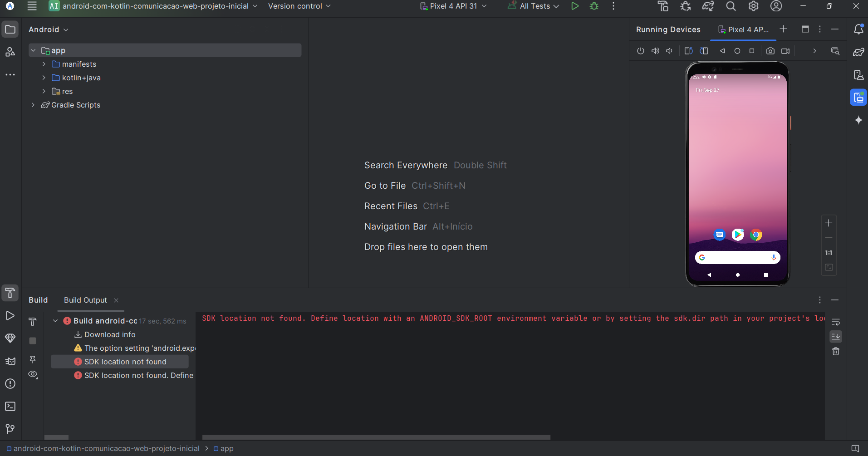Open the Gradle tool window
The width and height of the screenshot is (868, 456).
[x=858, y=52]
